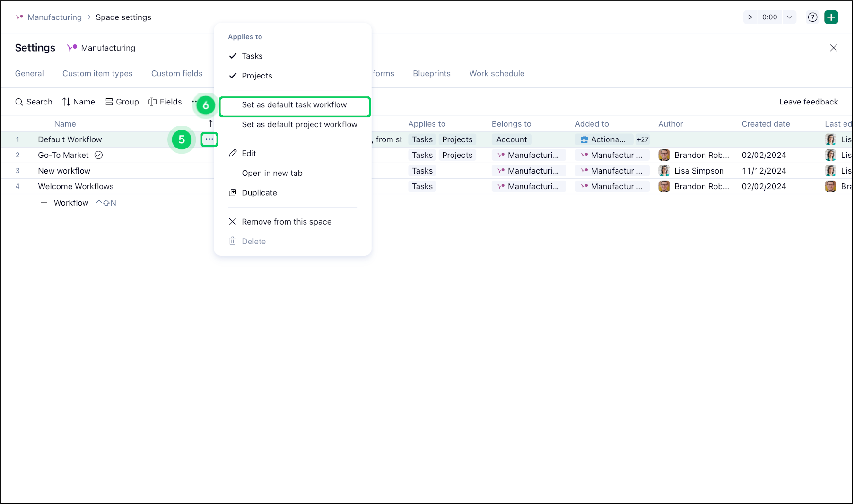
Task: Add a new Workflow row
Action: 65,203
